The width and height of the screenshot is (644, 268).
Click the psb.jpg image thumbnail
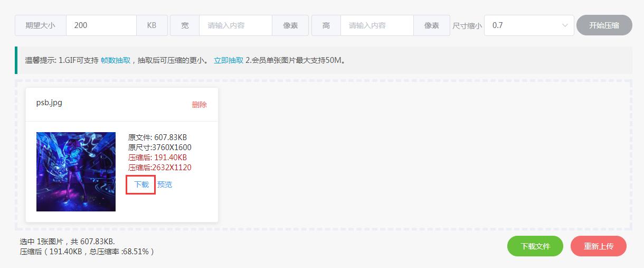click(76, 172)
